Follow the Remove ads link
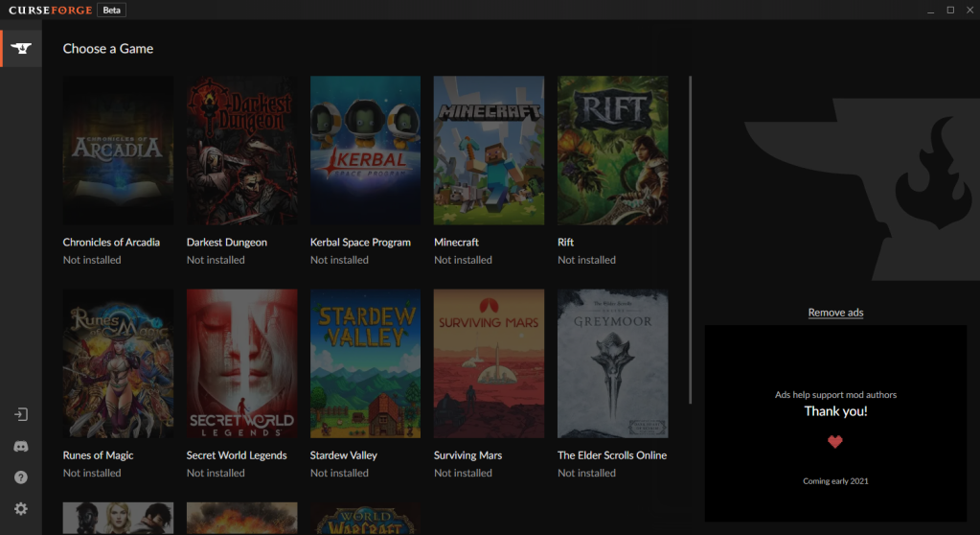 (835, 313)
